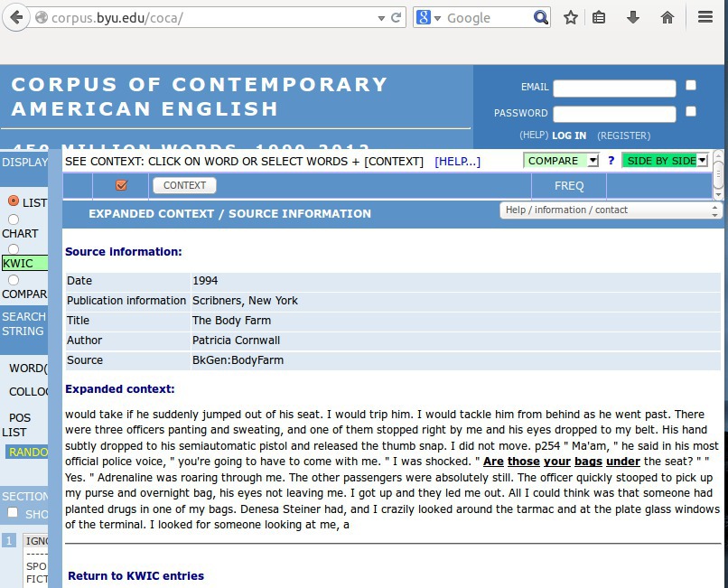The height and width of the screenshot is (588, 728).
Task: Tick the checkbox next to EMAIL
Action: point(691,86)
